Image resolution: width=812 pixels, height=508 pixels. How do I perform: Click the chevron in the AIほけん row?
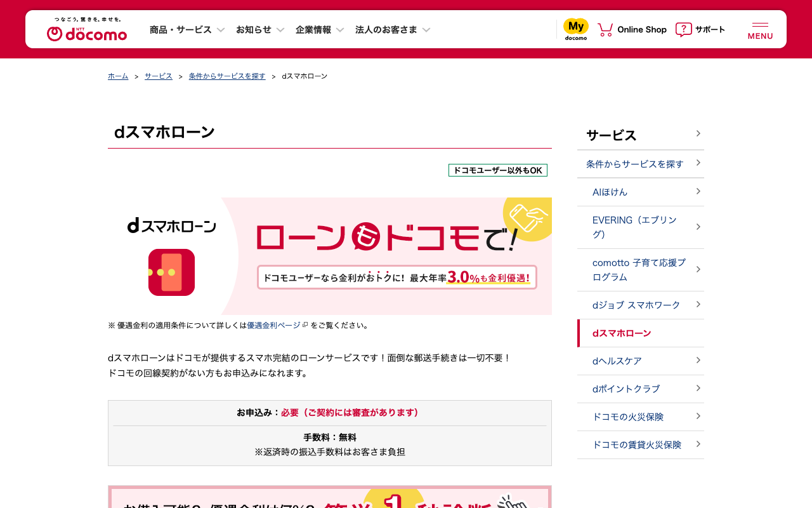698,191
